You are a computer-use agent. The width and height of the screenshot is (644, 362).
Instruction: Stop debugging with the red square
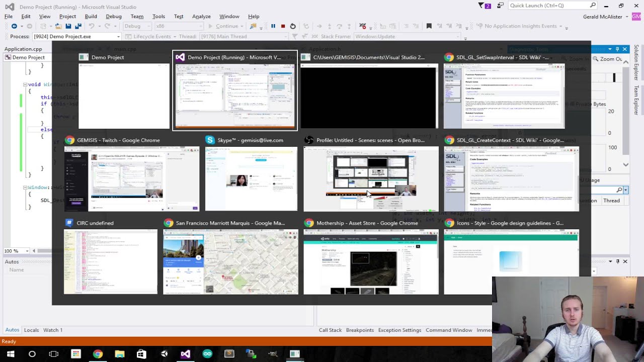tap(283, 26)
